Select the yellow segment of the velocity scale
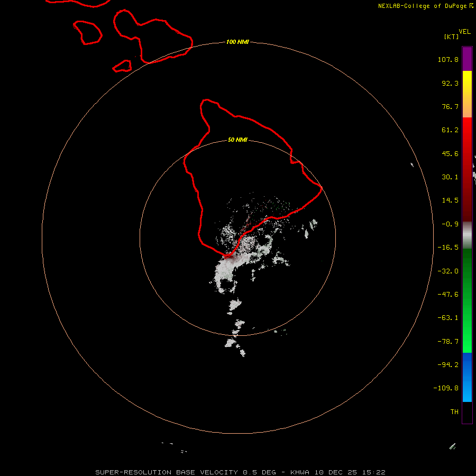 pyautogui.click(x=467, y=94)
